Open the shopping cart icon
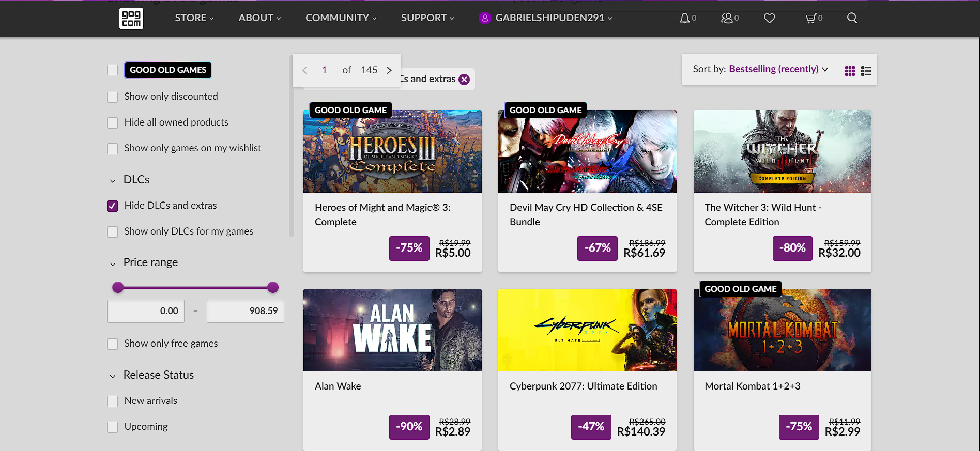This screenshot has width=980, height=451. point(810,19)
